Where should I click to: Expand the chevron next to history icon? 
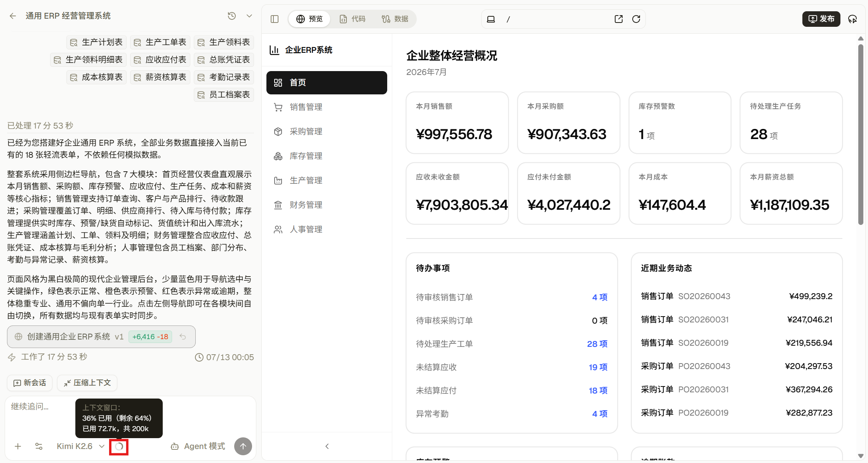coord(249,16)
